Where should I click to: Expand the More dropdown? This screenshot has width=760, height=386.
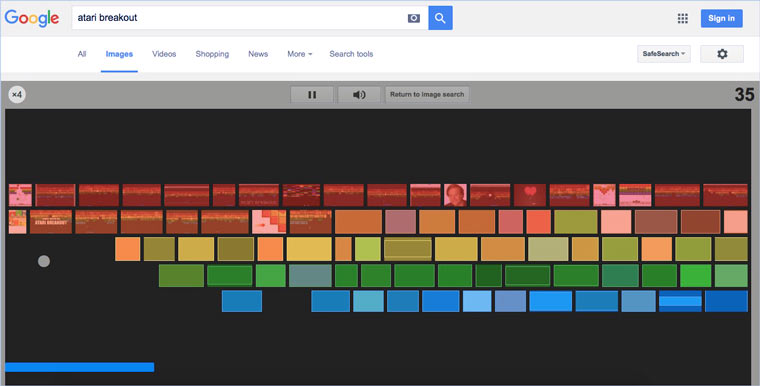(x=300, y=54)
